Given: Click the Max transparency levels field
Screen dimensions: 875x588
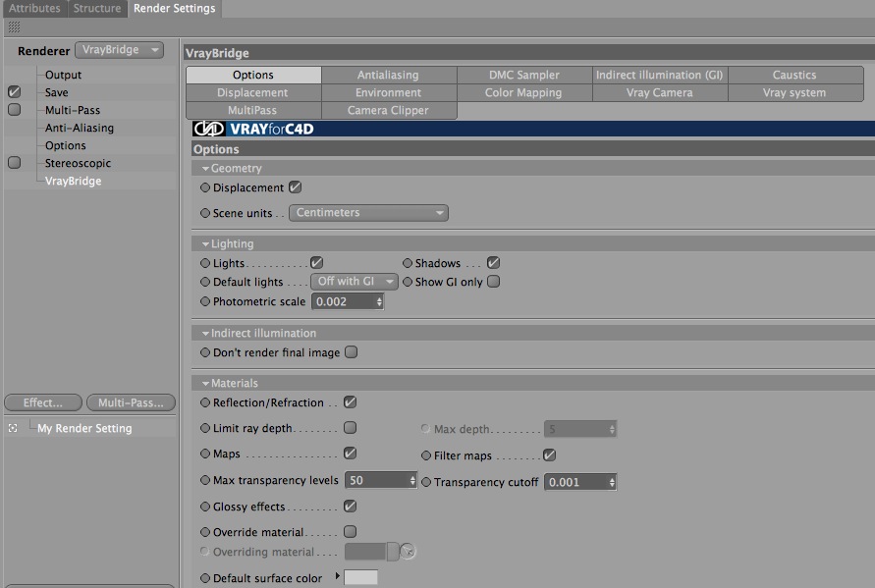Looking at the screenshot, I should pyautogui.click(x=381, y=480).
